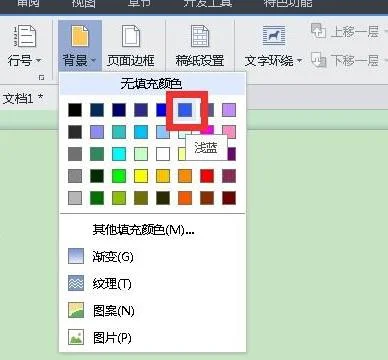Choose 无填充颜色 no fill color
This screenshot has width=388, height=360.
[152, 83]
